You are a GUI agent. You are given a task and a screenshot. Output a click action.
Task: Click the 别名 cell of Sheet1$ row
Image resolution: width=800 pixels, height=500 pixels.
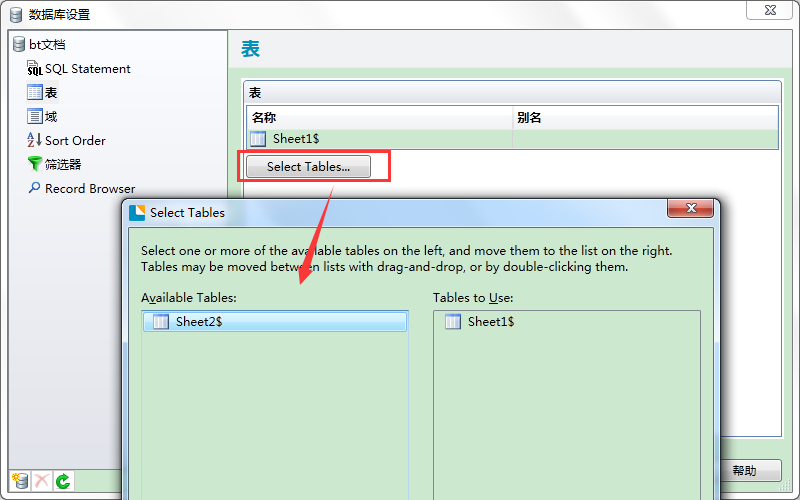(x=645, y=139)
